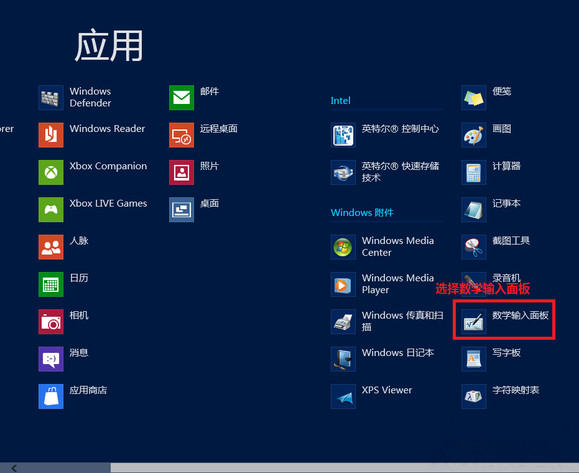The width and height of the screenshot is (579, 473).
Task: Launch Windows Reader icon
Action: [51, 135]
